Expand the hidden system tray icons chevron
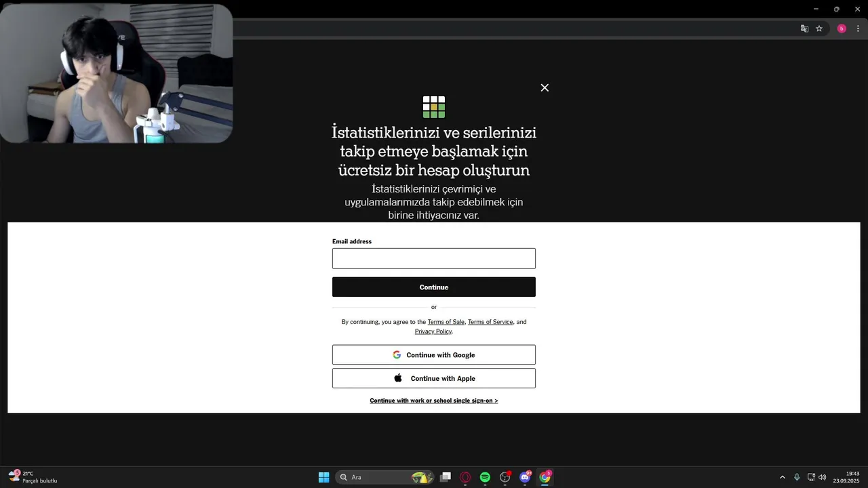Screen dimensions: 868x488 [782, 477]
